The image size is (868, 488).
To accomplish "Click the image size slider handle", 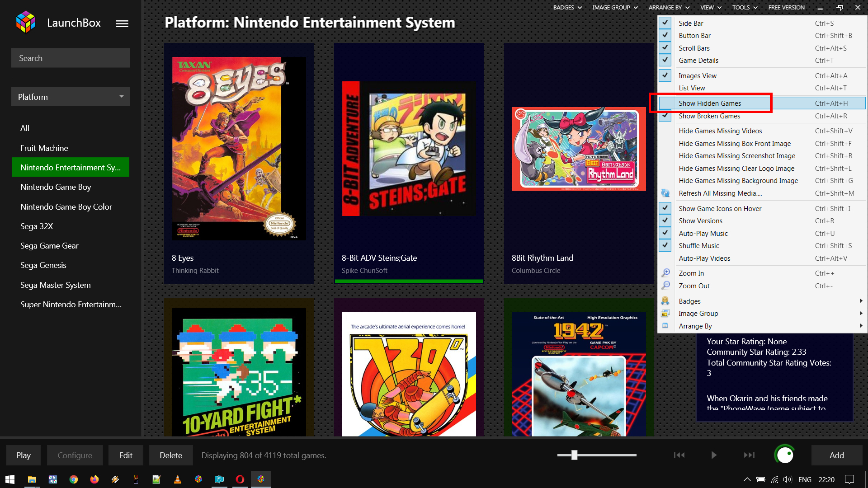I will (574, 455).
